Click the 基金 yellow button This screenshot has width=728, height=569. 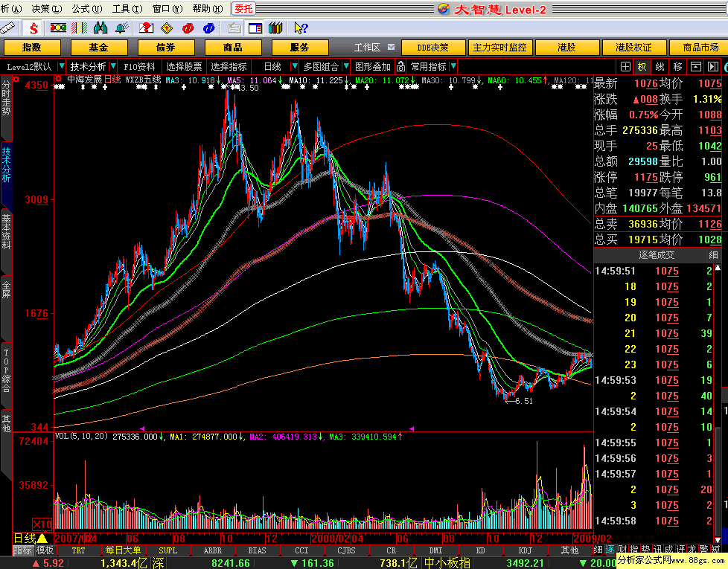[99, 48]
